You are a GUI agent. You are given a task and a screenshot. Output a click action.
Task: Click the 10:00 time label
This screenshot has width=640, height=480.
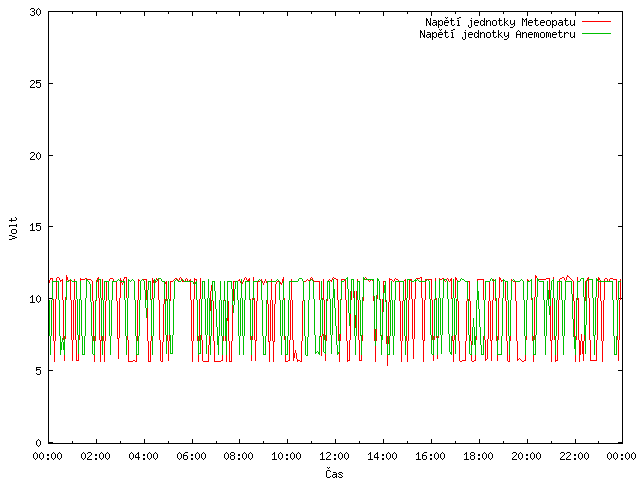287,456
